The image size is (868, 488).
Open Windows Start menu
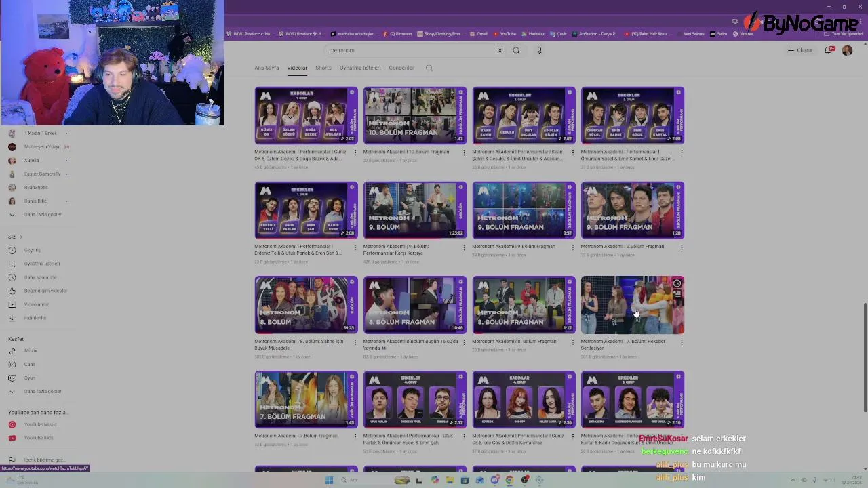point(329,480)
